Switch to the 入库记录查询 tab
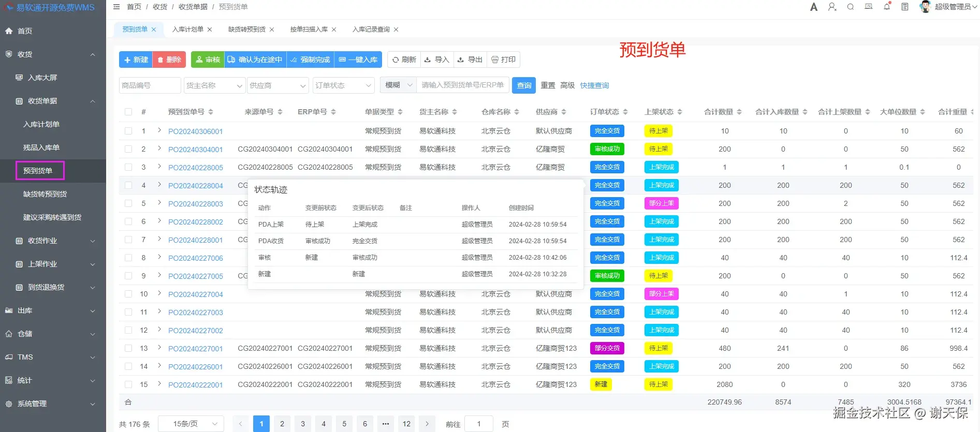The width and height of the screenshot is (980, 432). click(371, 29)
